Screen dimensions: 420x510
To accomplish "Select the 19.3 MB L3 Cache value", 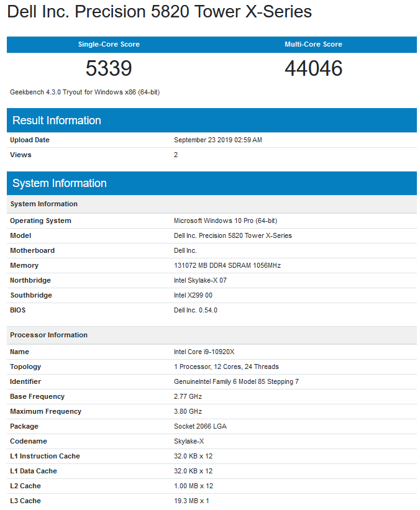I will click(x=191, y=501).
